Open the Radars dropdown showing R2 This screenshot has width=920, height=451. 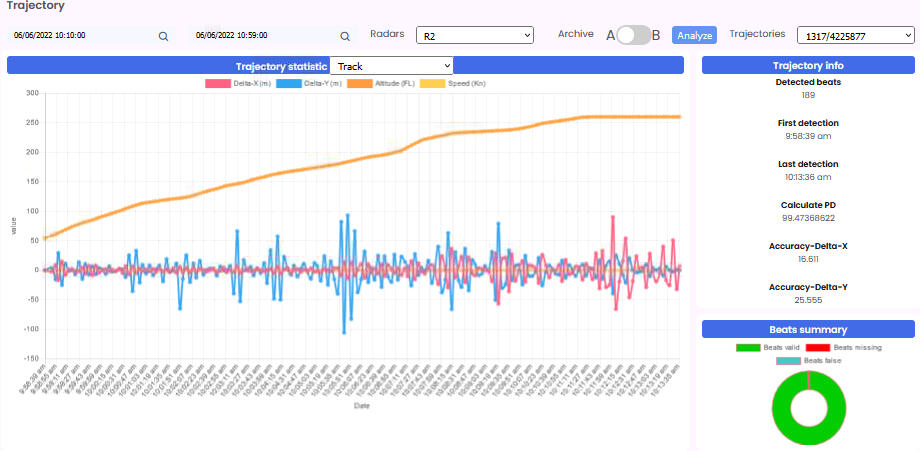pos(475,35)
